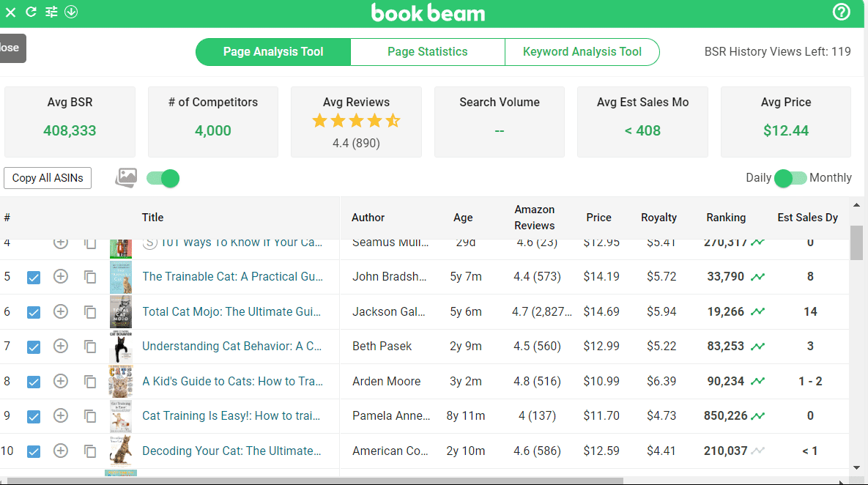868x485 pixels.
Task: Uncheck the checkbox for Cat Training Is Easy
Action: point(34,417)
